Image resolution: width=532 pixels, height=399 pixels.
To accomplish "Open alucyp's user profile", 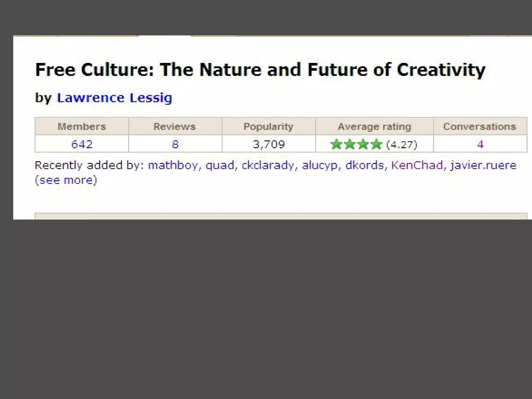I will (320, 165).
